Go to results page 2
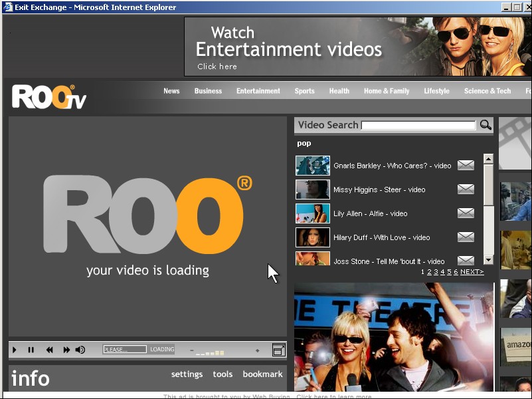Image resolution: width=532 pixels, height=399 pixels. pyautogui.click(x=429, y=272)
